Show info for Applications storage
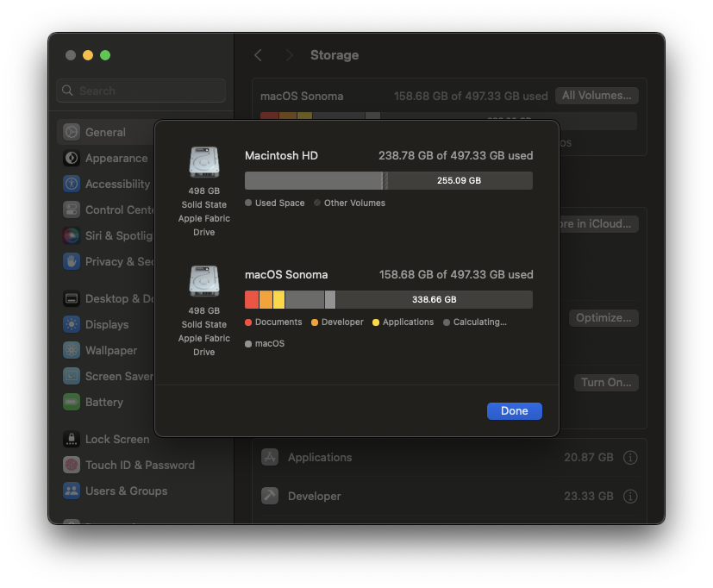This screenshot has width=713, height=588. tap(630, 458)
